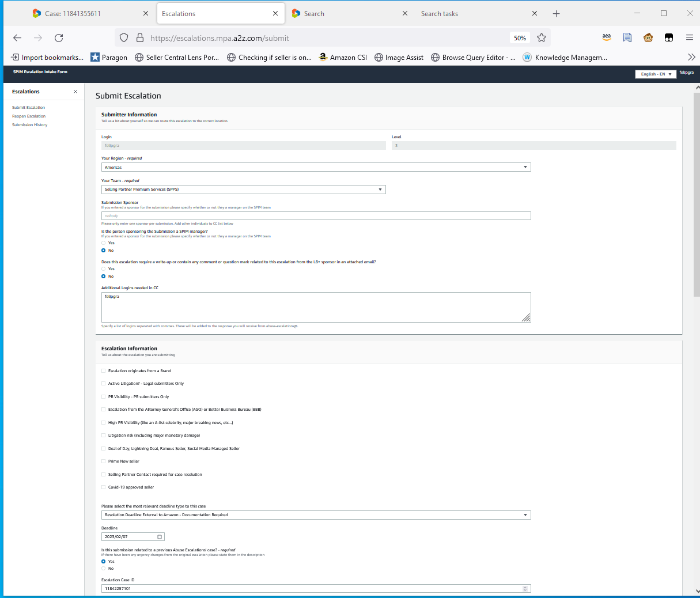Check Selling Partner Contact required option

click(104, 475)
